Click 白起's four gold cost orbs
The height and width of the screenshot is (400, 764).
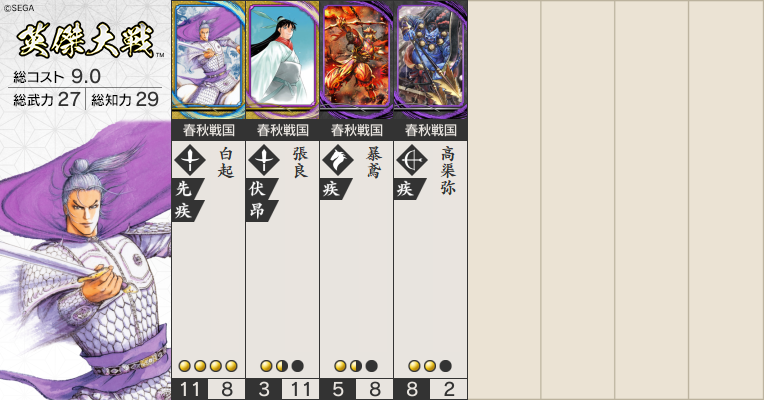208,366
